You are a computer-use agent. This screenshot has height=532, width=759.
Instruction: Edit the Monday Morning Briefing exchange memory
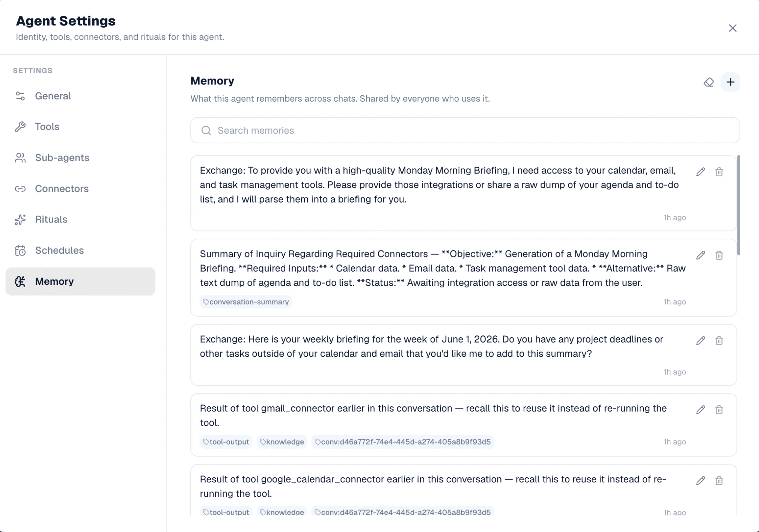pos(700,172)
